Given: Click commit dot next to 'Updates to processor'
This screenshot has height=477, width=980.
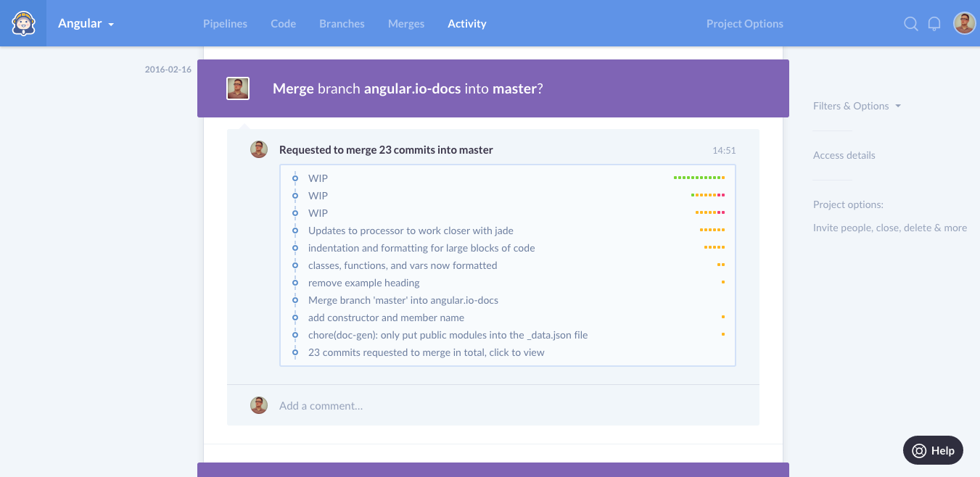Looking at the screenshot, I should pyautogui.click(x=295, y=231).
